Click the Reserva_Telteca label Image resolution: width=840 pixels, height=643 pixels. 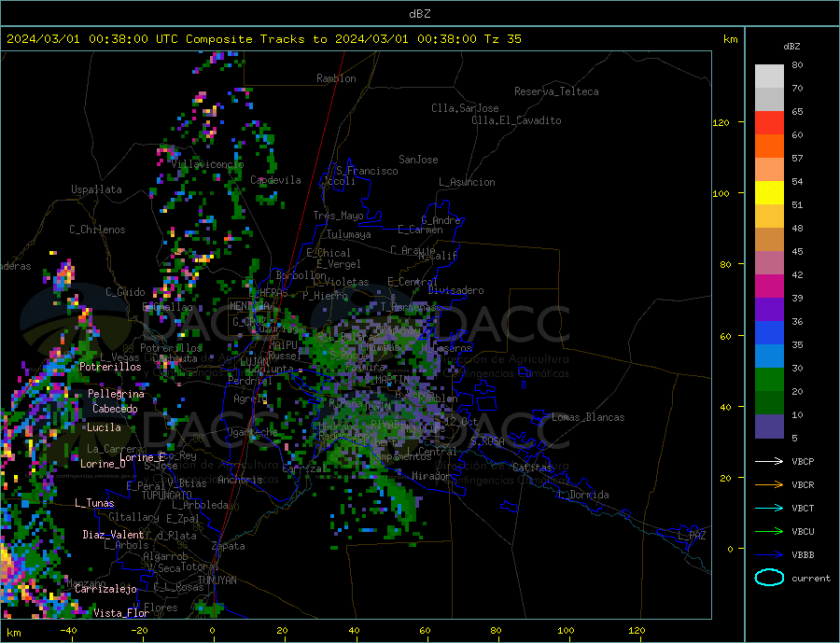556,91
